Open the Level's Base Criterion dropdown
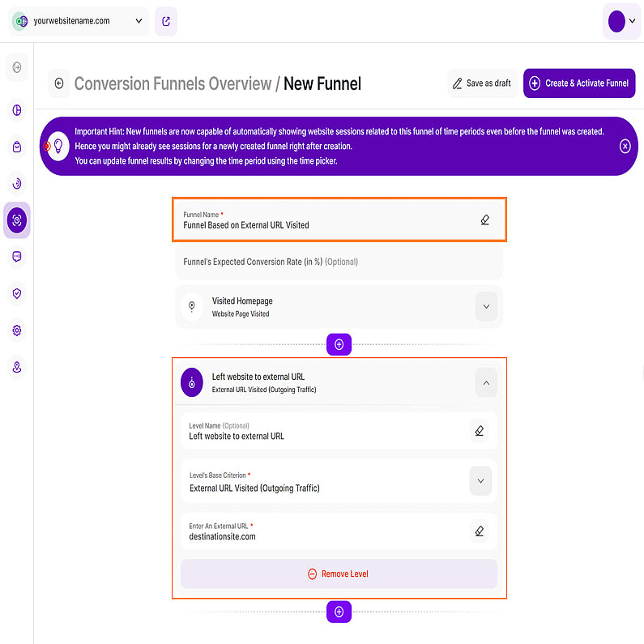This screenshot has height=644, width=644. pos(480,481)
